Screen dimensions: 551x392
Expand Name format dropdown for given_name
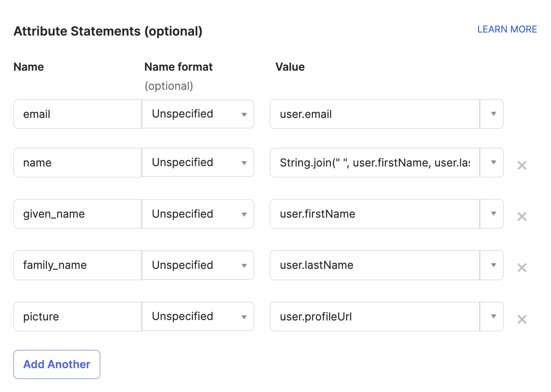point(198,214)
